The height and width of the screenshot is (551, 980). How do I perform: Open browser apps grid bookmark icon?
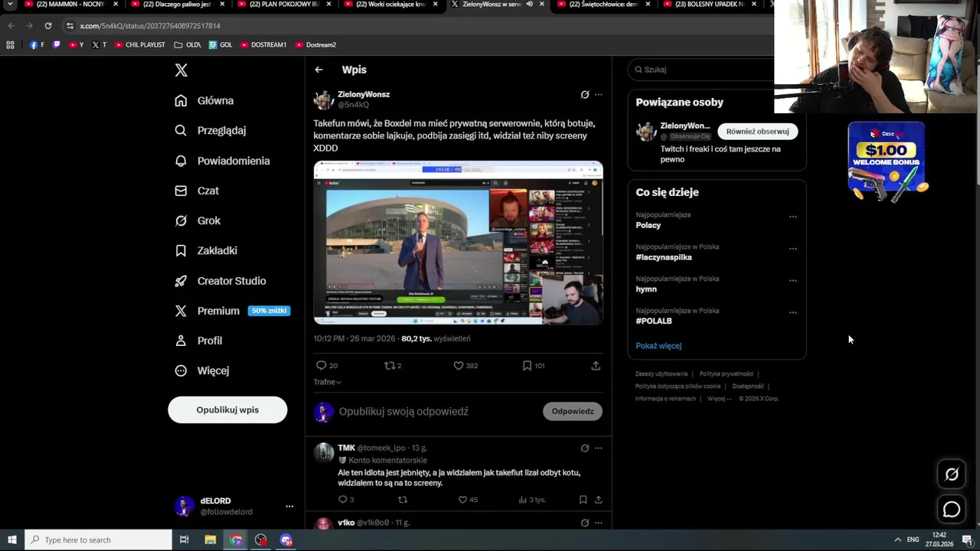10,45
